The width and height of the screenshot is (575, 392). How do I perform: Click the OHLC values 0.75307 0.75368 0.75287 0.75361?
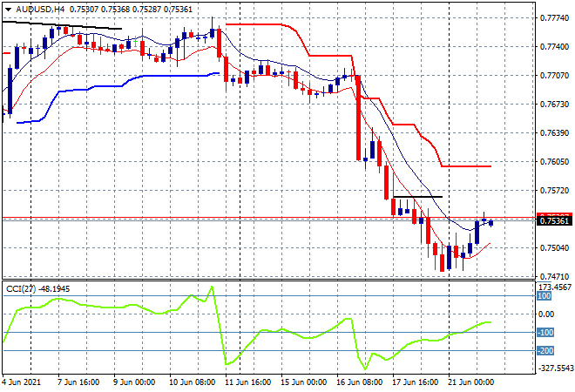131,10
